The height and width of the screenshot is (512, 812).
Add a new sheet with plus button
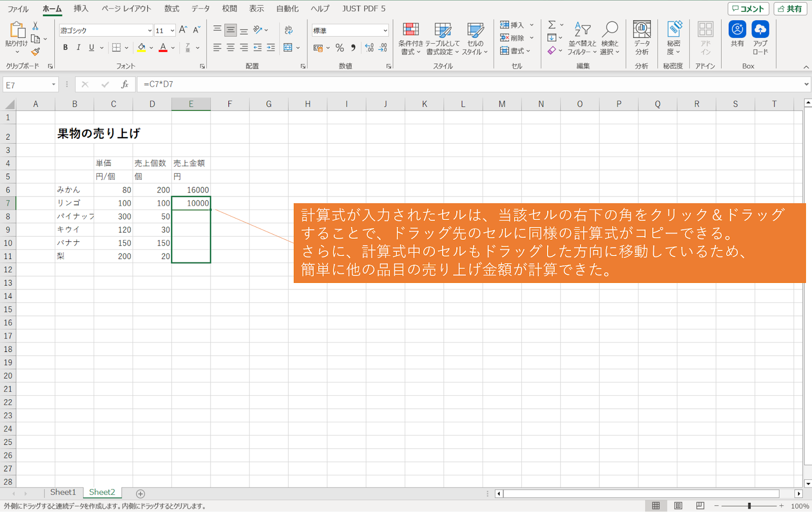pyautogui.click(x=141, y=494)
